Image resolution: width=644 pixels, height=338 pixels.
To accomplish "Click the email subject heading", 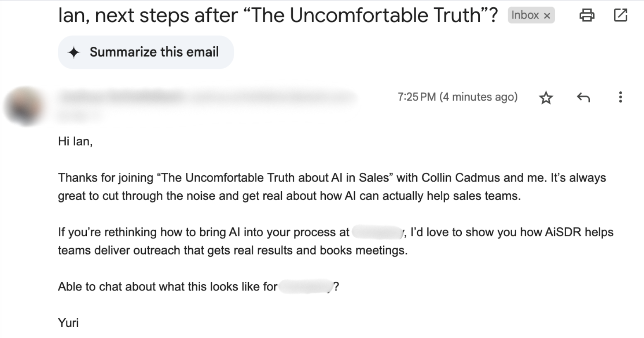I will 278,15.
